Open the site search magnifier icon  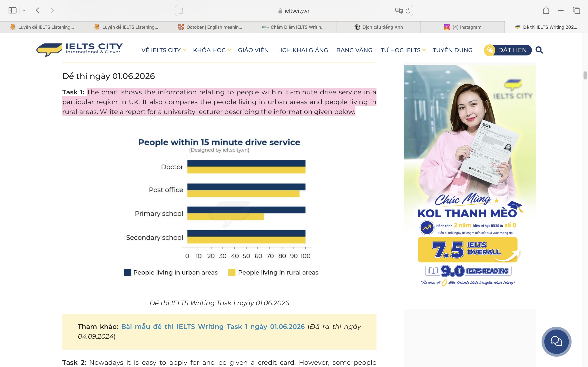(539, 50)
